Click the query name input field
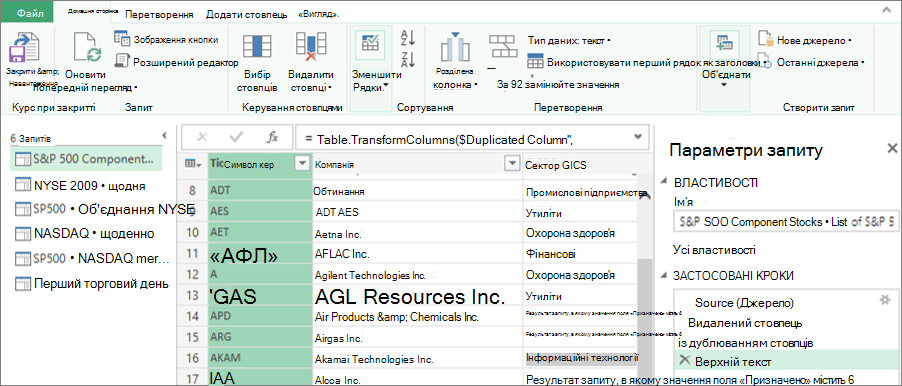This screenshot has height=386, width=902. point(785,222)
